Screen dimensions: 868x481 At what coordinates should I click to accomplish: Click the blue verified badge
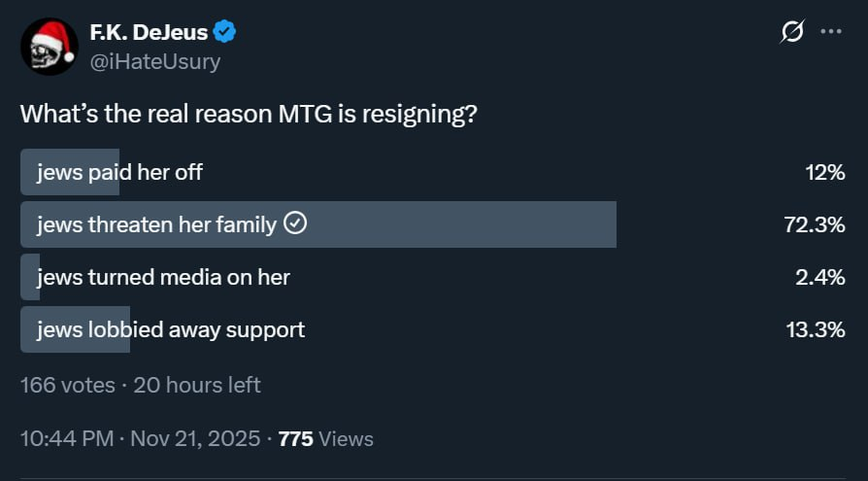pos(224,32)
